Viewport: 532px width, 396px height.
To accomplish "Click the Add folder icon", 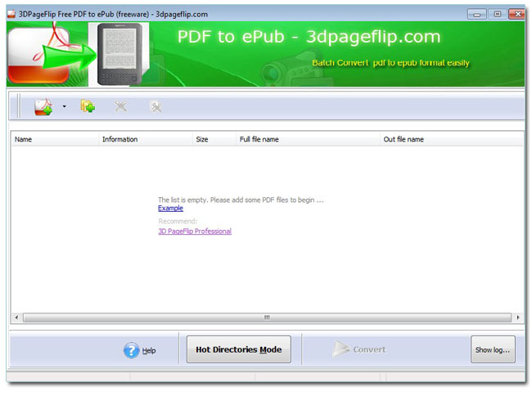I will click(x=88, y=106).
